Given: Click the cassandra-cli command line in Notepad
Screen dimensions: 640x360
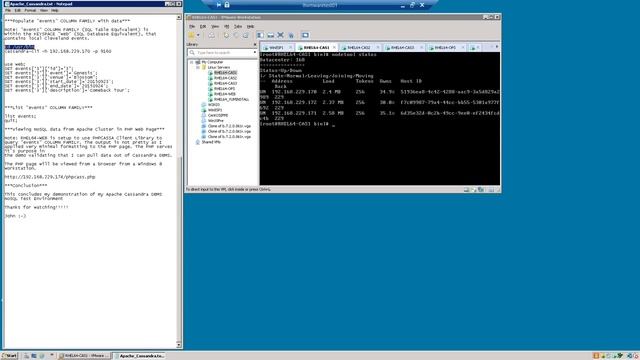Looking at the screenshot, I should click(x=58, y=51).
